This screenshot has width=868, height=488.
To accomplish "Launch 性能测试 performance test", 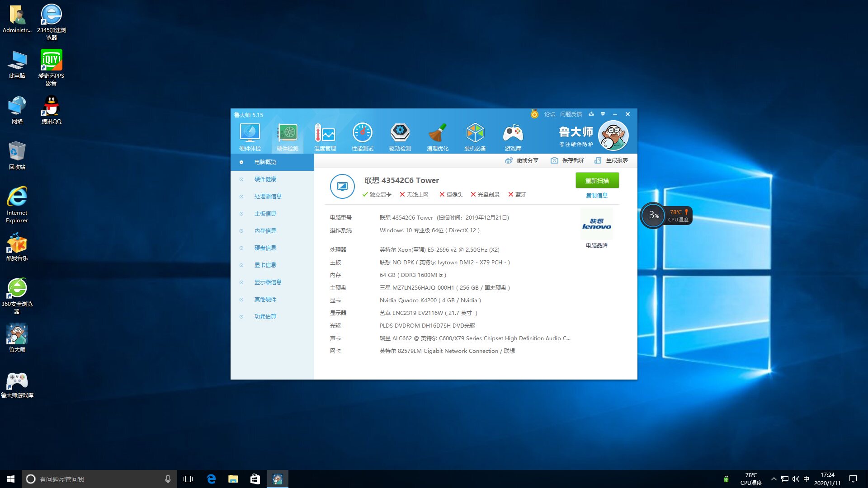I will [x=363, y=137].
